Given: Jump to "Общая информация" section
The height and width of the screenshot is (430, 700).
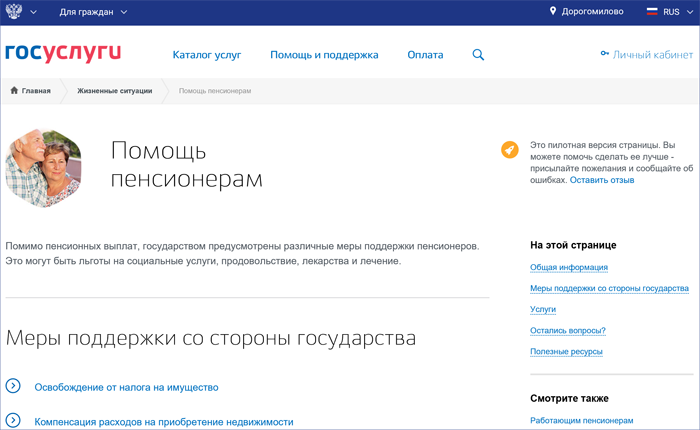Looking at the screenshot, I should pyautogui.click(x=569, y=267).
